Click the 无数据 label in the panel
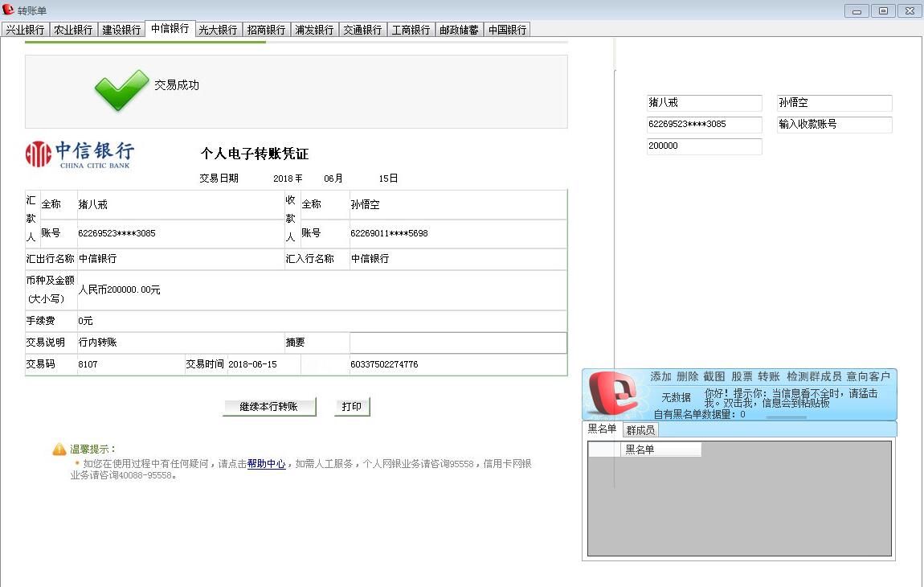 [x=676, y=397]
